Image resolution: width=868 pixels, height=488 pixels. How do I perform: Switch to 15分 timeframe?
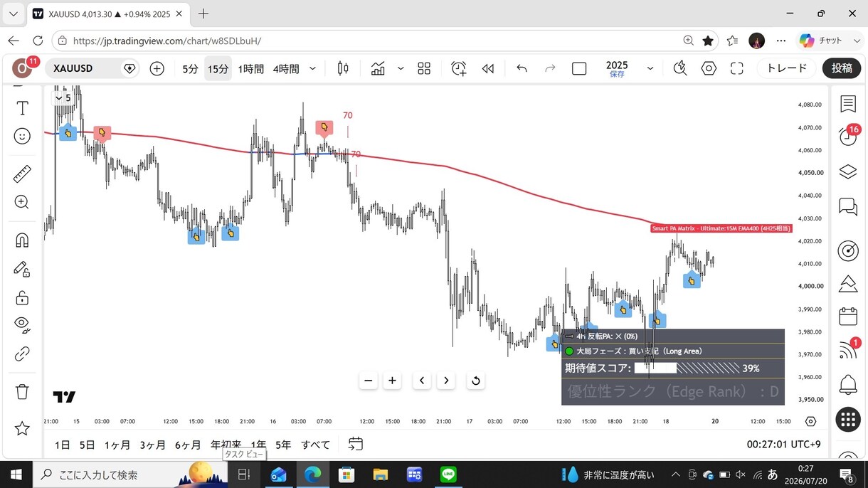218,68
